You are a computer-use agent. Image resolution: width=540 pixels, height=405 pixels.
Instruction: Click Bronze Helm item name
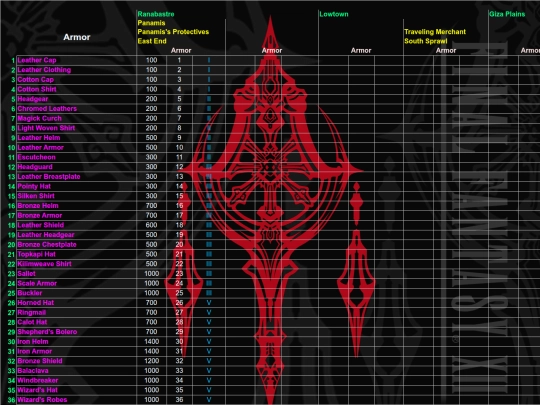(x=38, y=206)
